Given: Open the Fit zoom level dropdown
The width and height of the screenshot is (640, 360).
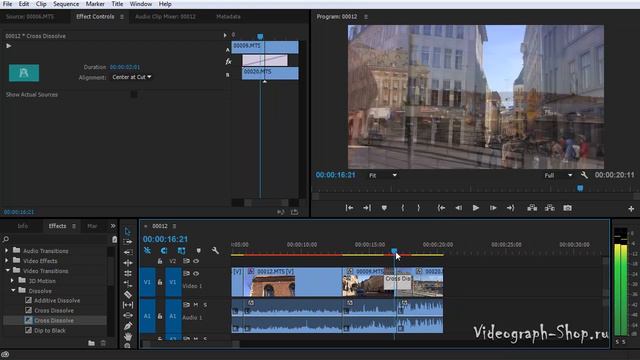Looking at the screenshot, I should (x=382, y=175).
